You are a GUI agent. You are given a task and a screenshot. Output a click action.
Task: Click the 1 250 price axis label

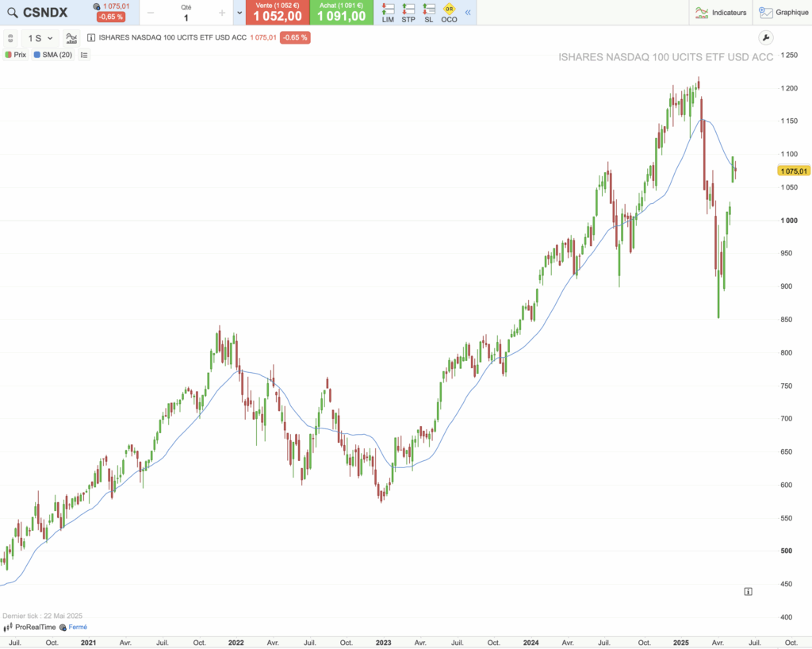coord(789,55)
